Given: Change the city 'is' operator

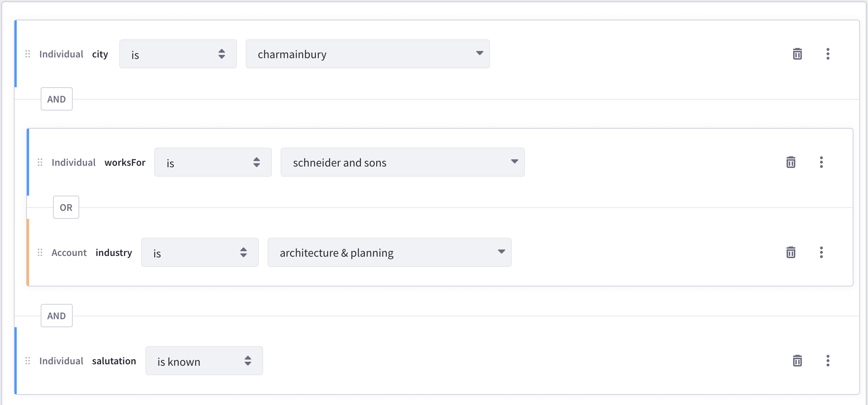Looking at the screenshot, I should [x=178, y=54].
